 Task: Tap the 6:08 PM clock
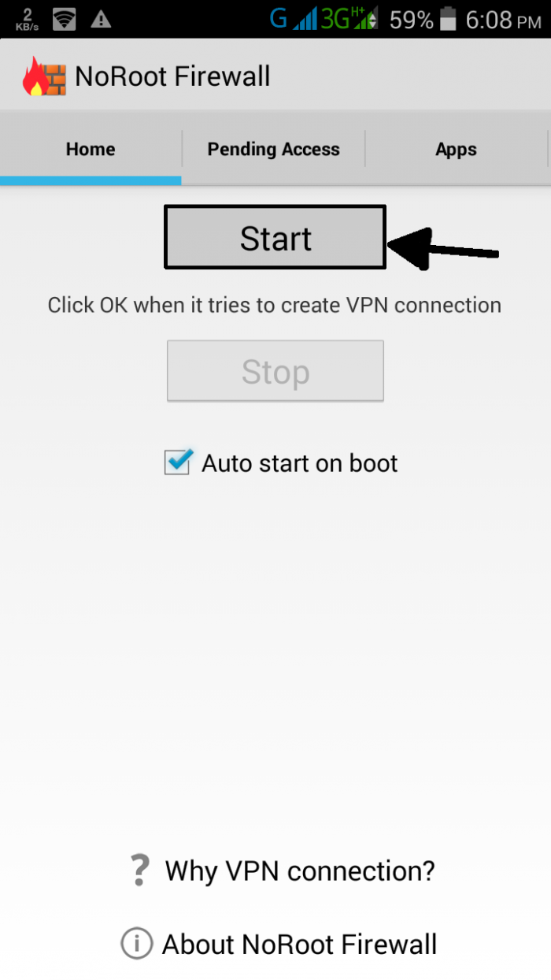point(504,19)
